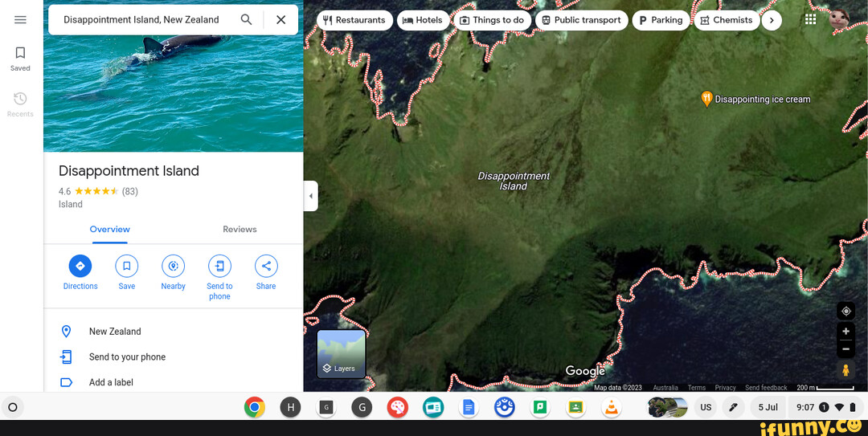Open Chrome from the shelf

(x=255, y=408)
